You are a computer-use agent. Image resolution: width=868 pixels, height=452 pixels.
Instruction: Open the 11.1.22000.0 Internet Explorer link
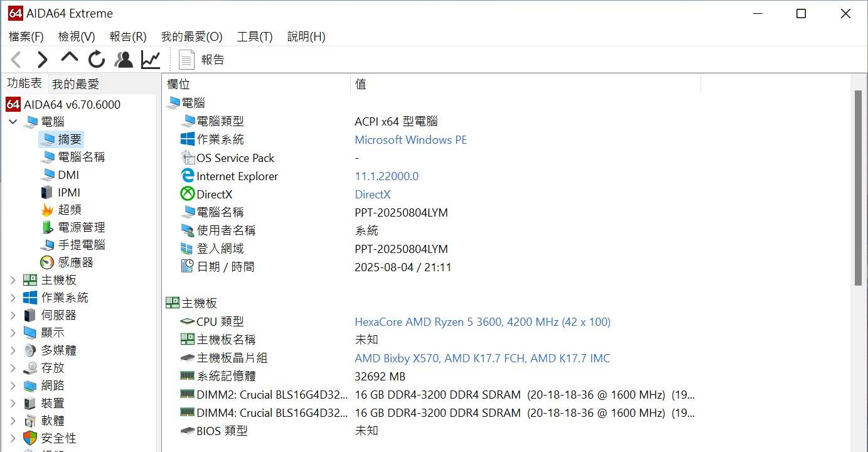(x=387, y=176)
